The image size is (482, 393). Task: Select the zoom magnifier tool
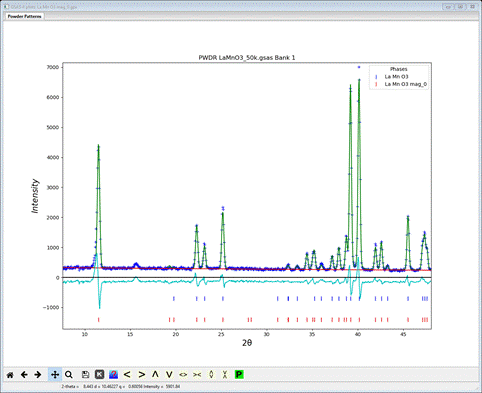(69, 375)
